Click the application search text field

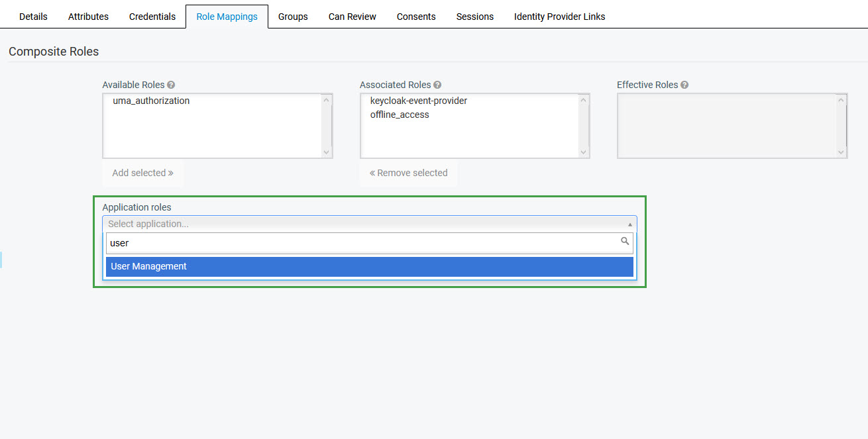coord(361,243)
